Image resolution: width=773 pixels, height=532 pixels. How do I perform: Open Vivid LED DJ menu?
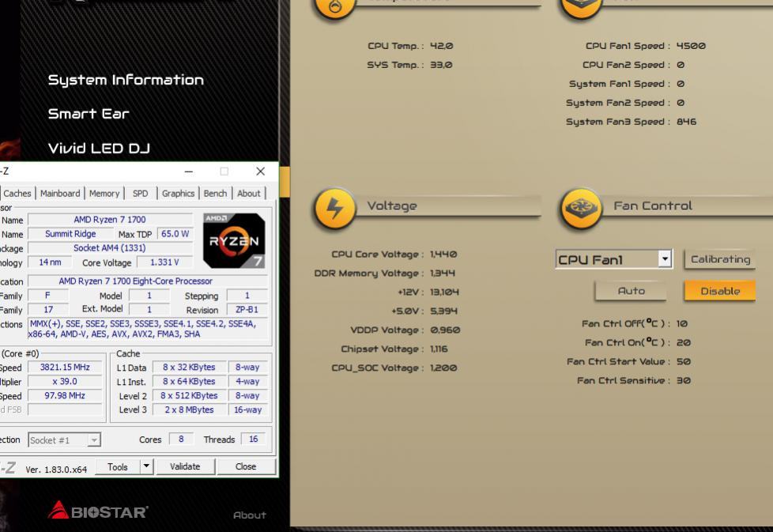tap(99, 148)
